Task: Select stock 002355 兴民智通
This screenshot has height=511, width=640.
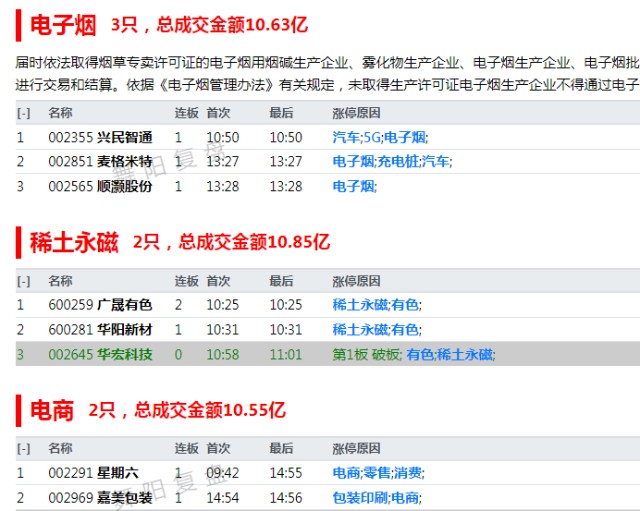Action: [100, 137]
